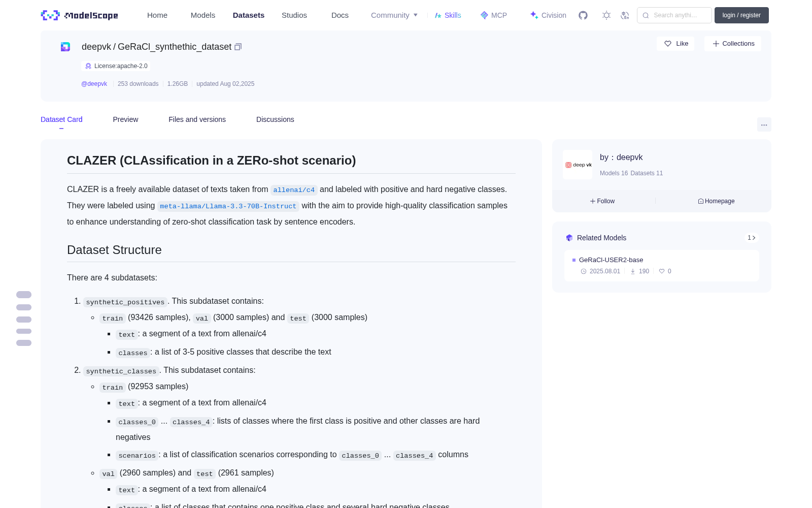This screenshot has height=508, width=812.
Task: Open the GitHub icon link
Action: click(x=583, y=15)
